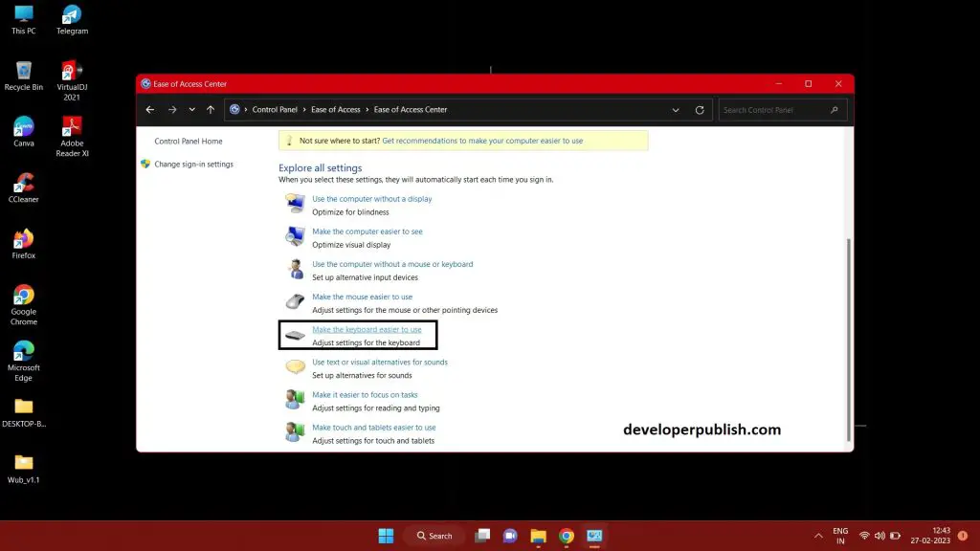980x551 pixels.
Task: Open Change sign-in settings
Action: tap(193, 165)
